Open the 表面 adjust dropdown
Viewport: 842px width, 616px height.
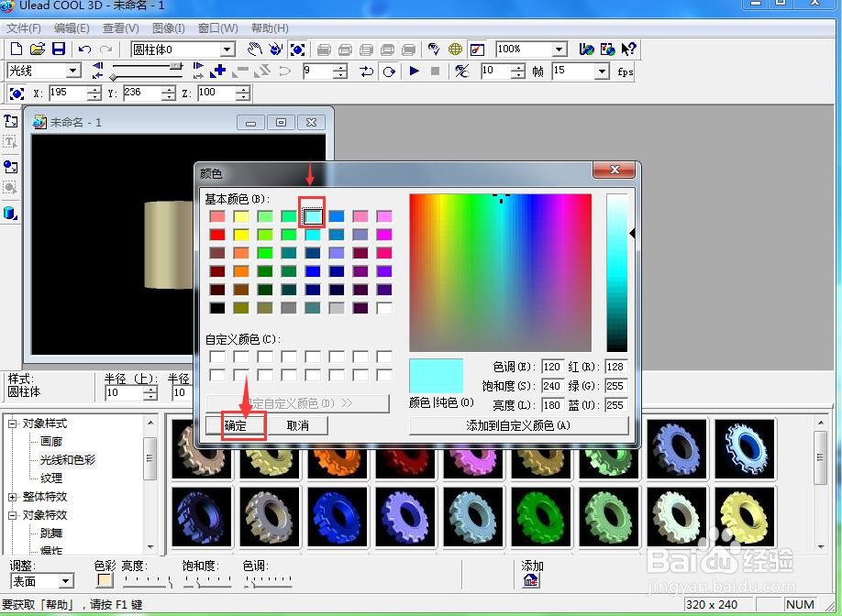tap(65, 581)
